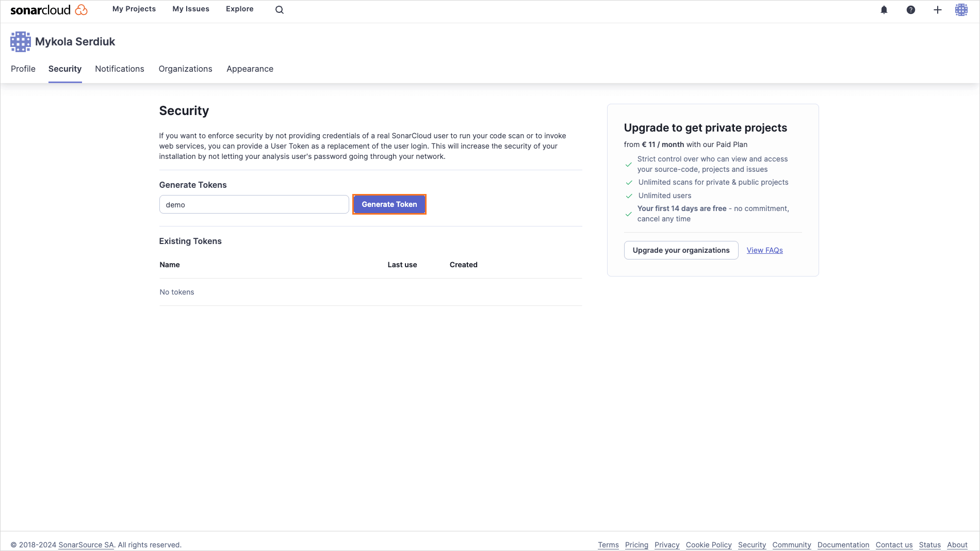Open the account menu via the avatar icon
Screen dimensions: 980x551
tap(961, 10)
